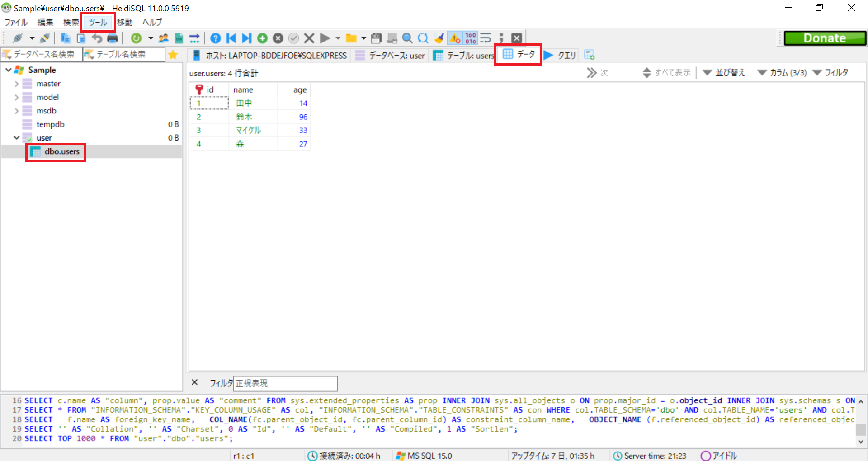Click the run query play icon
This screenshot has width=868, height=461.
coord(325,38)
